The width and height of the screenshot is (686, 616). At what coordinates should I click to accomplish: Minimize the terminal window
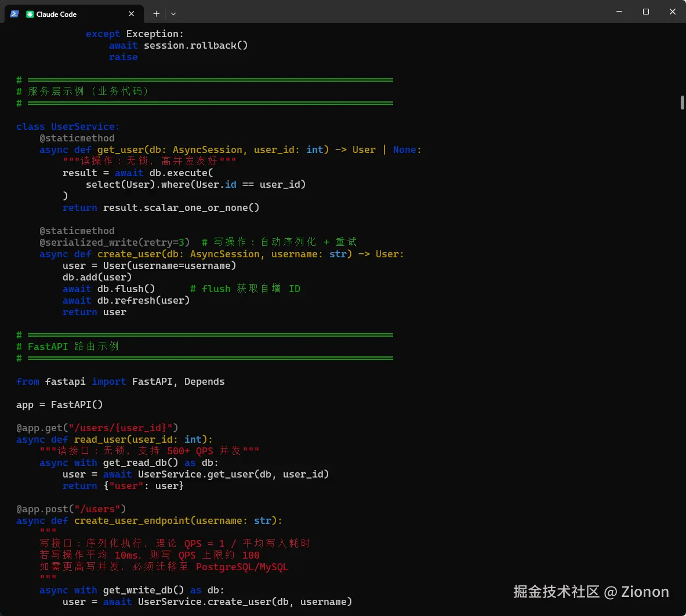pyautogui.click(x=619, y=12)
